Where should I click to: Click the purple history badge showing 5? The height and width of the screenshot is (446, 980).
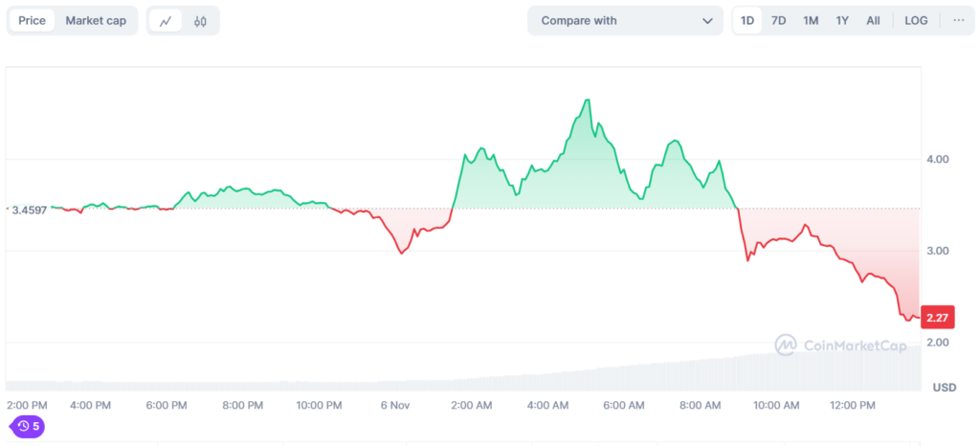[27, 427]
